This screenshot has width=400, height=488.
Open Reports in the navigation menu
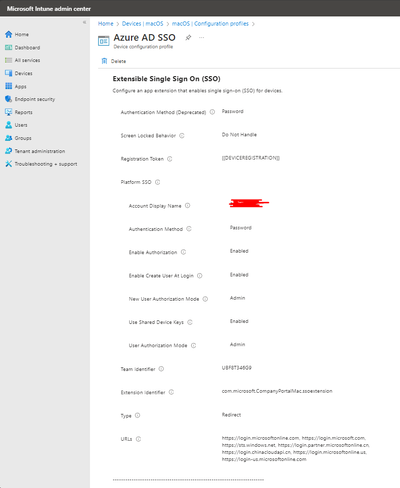point(24,112)
